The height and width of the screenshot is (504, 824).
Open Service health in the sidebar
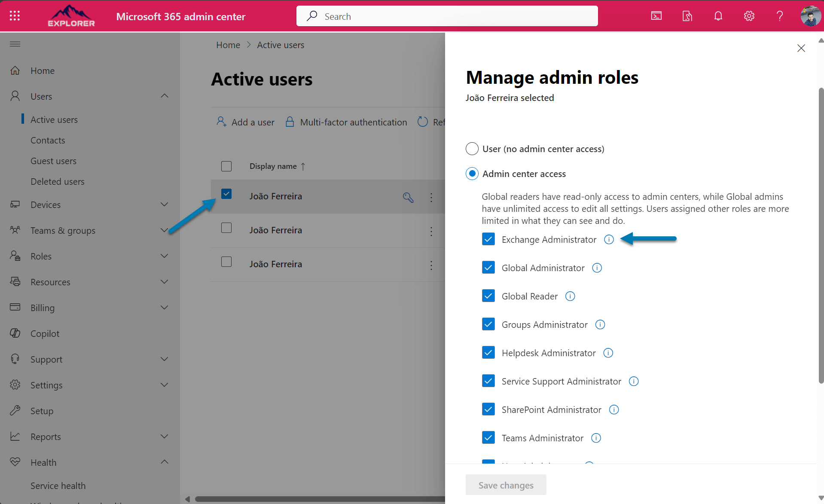pos(58,486)
